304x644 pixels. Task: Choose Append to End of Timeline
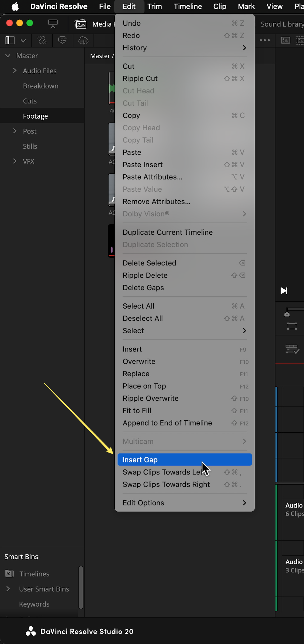[185, 423]
